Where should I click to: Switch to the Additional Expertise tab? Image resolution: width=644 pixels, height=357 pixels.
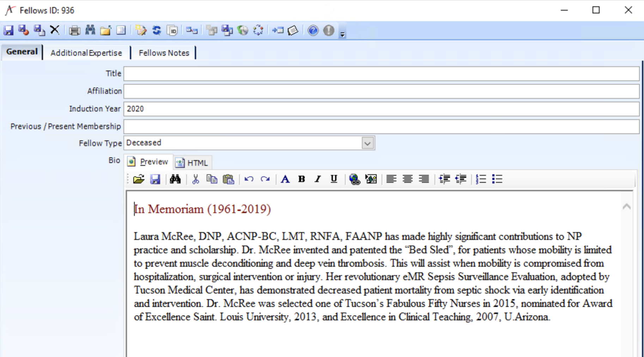(86, 53)
